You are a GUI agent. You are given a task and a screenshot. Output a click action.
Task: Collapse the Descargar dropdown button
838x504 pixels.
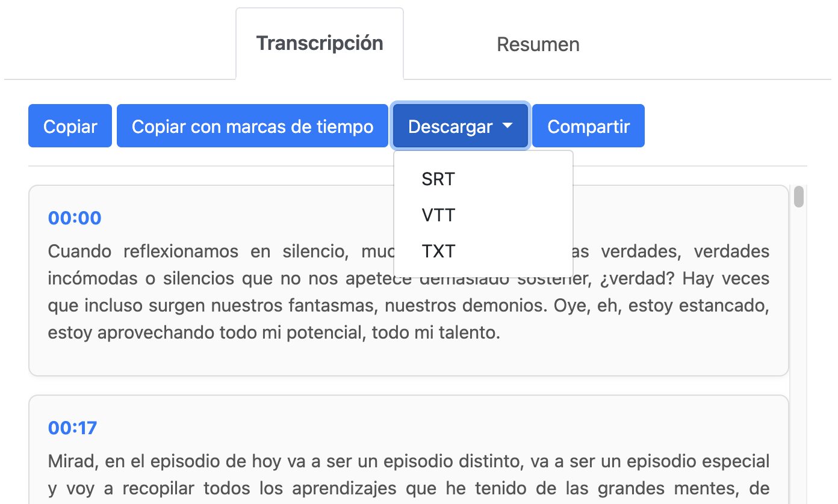pyautogui.click(x=461, y=126)
